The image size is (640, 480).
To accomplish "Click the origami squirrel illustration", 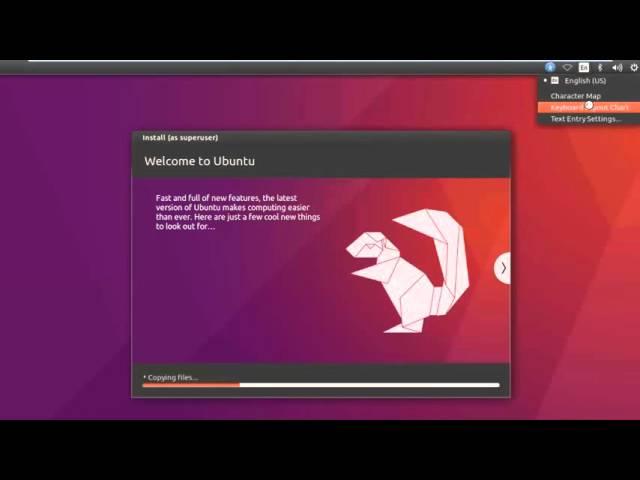I will click(x=408, y=271).
